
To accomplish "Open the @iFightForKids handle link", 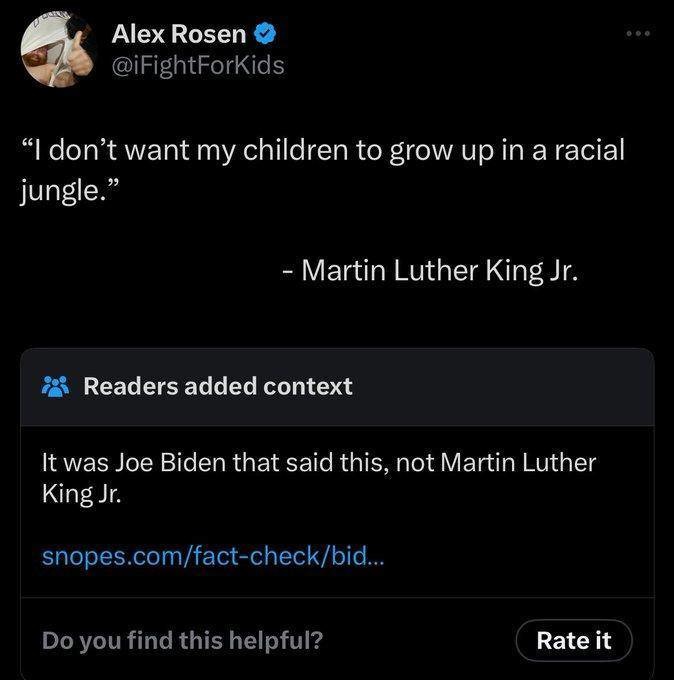I will 198,66.
